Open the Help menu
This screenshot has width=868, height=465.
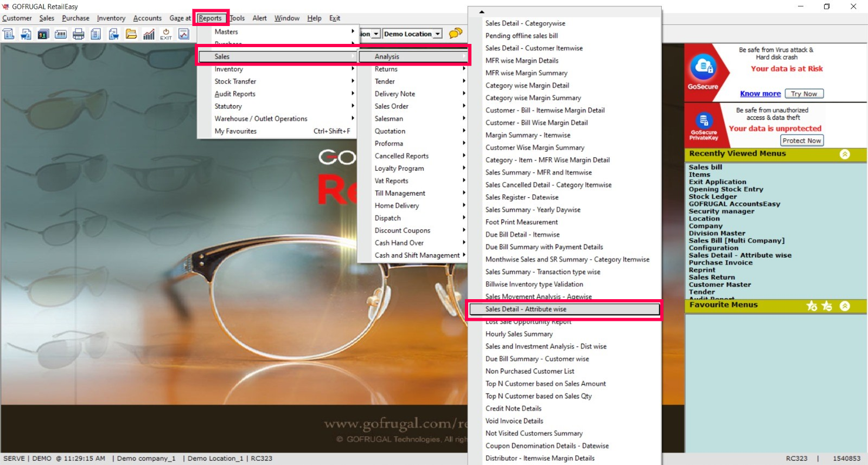[314, 18]
